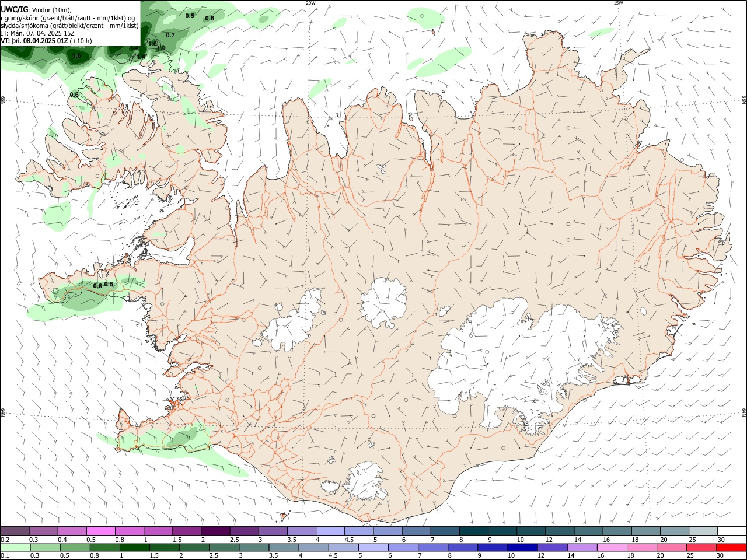Select lower-row blue swatch between 7 and 8
This screenshot has height=560, width=747.
(433, 547)
